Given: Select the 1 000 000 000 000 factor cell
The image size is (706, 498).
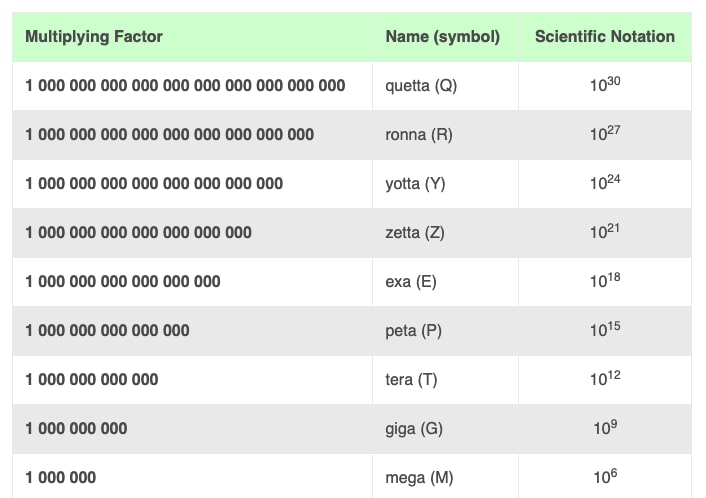Looking at the screenshot, I should [92, 380].
